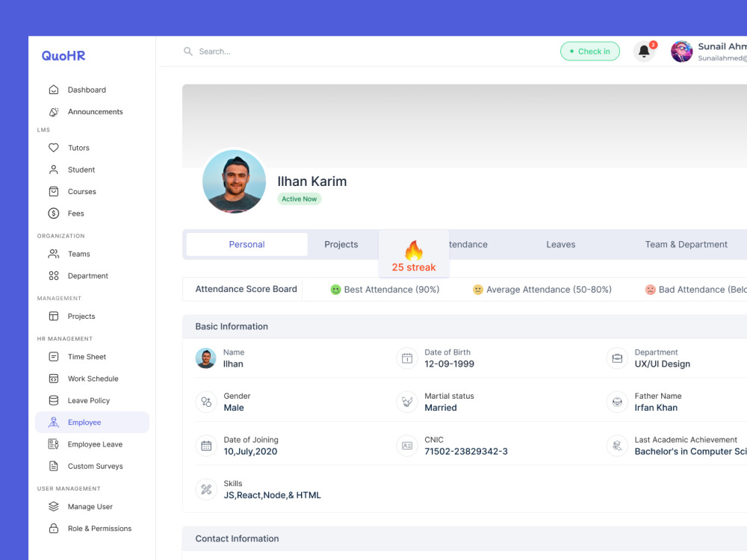The height and width of the screenshot is (560, 747).
Task: Click the Contact Information section header
Action: click(465, 538)
